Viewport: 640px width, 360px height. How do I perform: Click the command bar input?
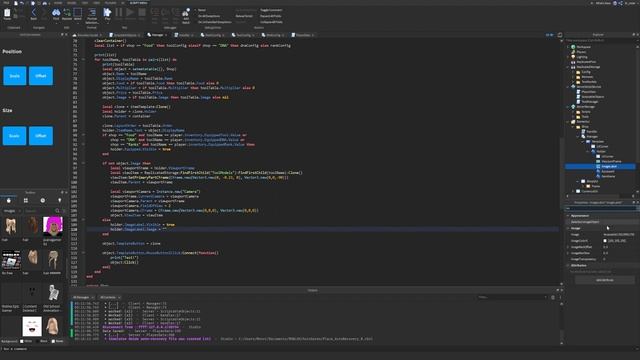pos(320,349)
